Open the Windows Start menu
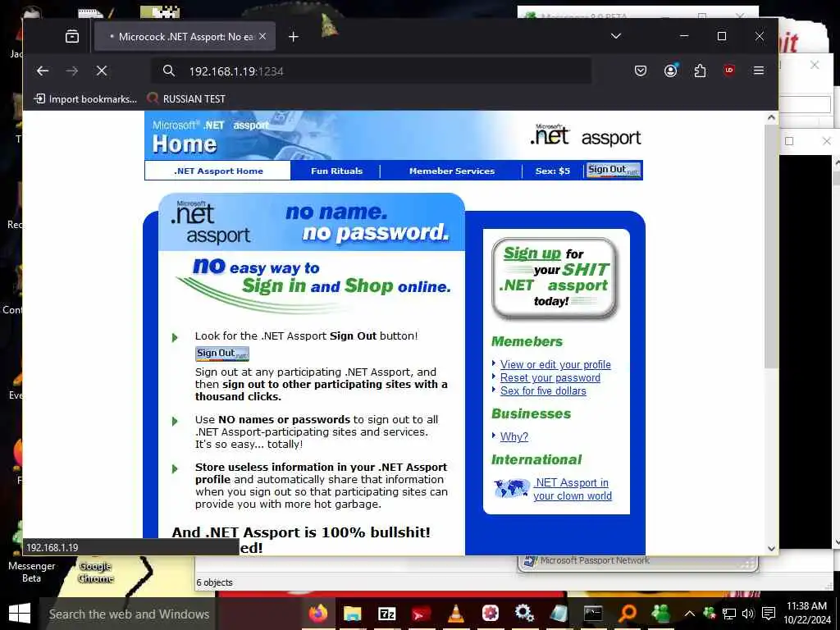The image size is (840, 630). coord(20,614)
